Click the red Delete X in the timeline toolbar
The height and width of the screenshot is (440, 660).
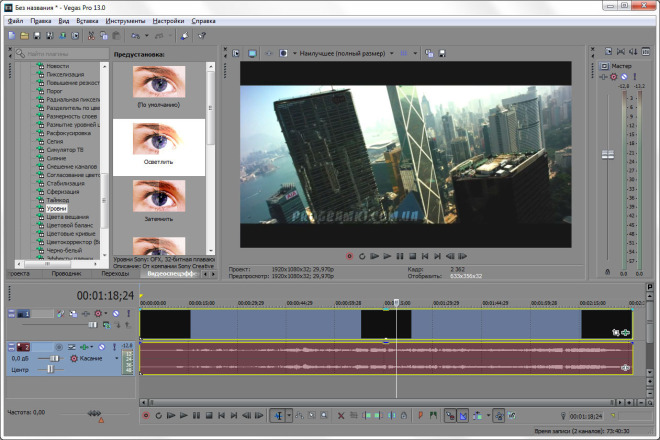point(341,416)
